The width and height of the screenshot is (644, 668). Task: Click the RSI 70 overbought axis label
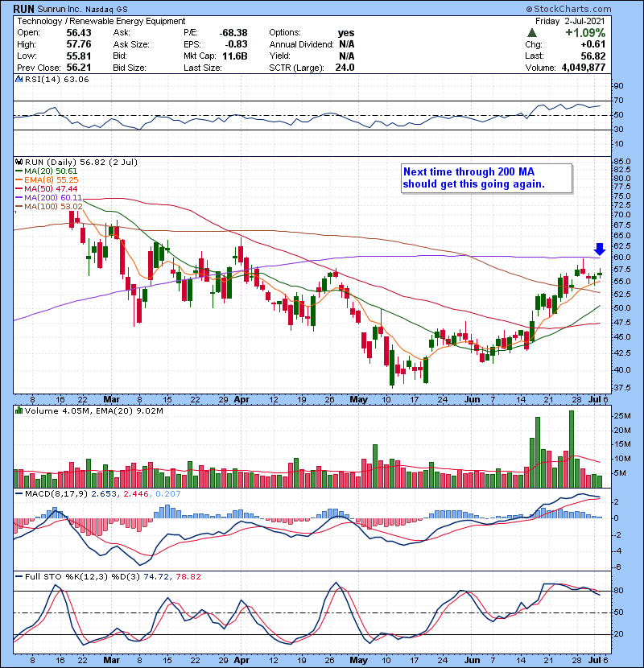pos(618,101)
